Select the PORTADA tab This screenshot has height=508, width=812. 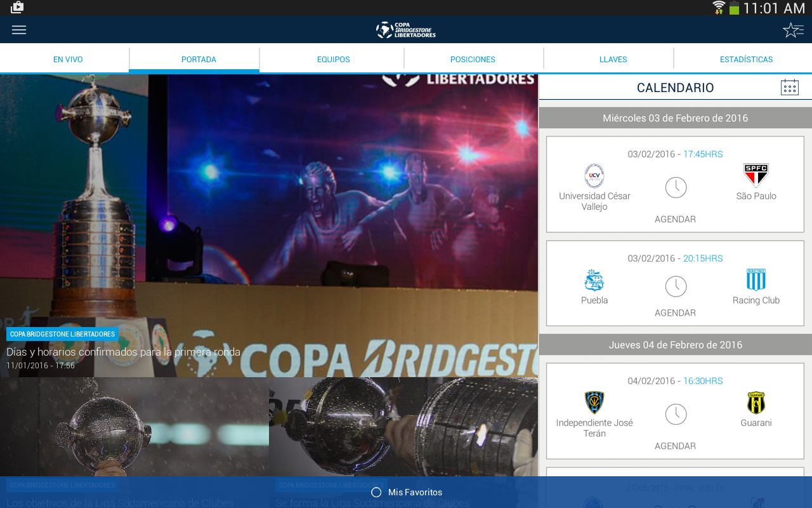(199, 59)
